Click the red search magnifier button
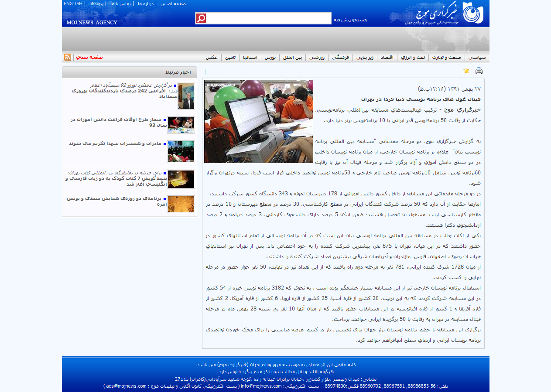The width and height of the screenshot is (551, 392). point(201,18)
